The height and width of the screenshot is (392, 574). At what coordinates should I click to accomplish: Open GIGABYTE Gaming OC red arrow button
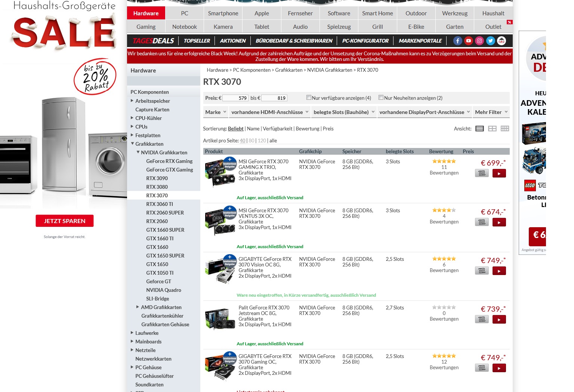[x=499, y=368]
